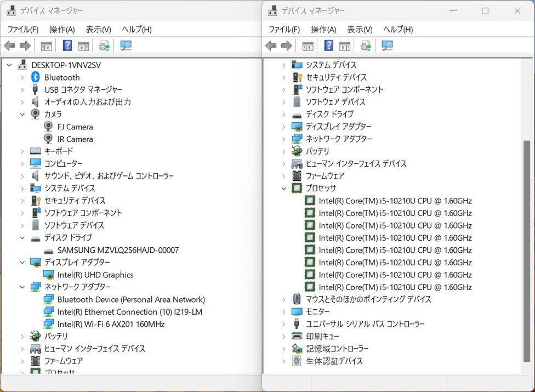Open 表示(V) menu in right window
The height and width of the screenshot is (392, 535).
click(360, 30)
